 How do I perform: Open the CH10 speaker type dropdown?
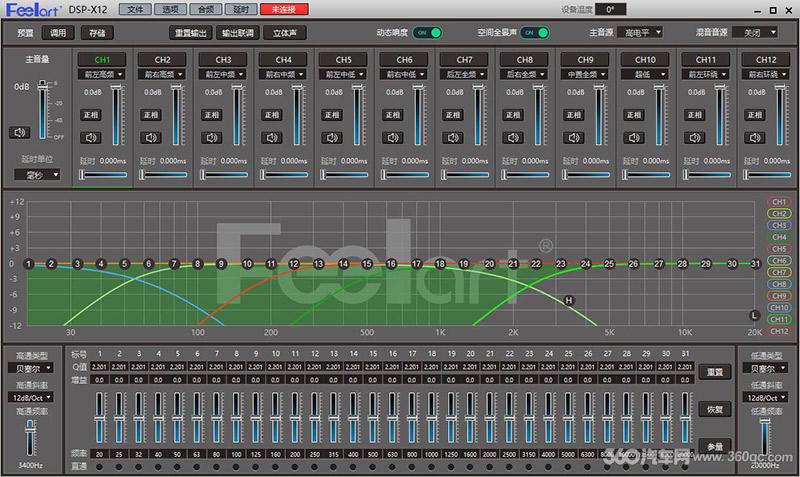click(x=644, y=74)
